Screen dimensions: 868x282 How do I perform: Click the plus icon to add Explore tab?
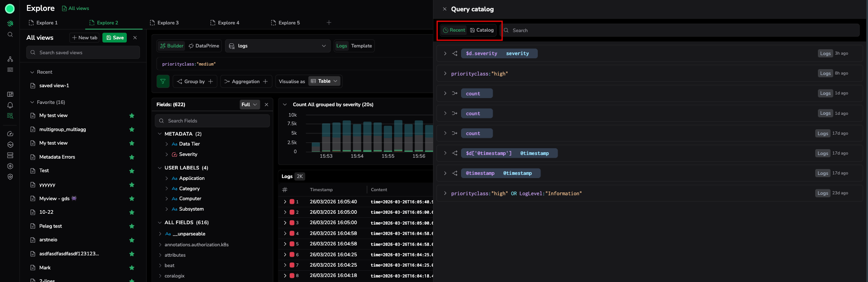(x=329, y=23)
